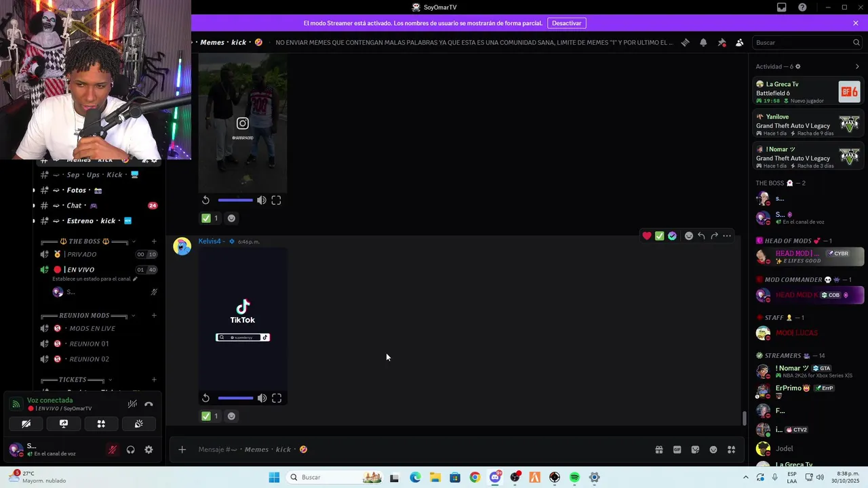Toggle noise suppression in voice panel

tap(132, 404)
